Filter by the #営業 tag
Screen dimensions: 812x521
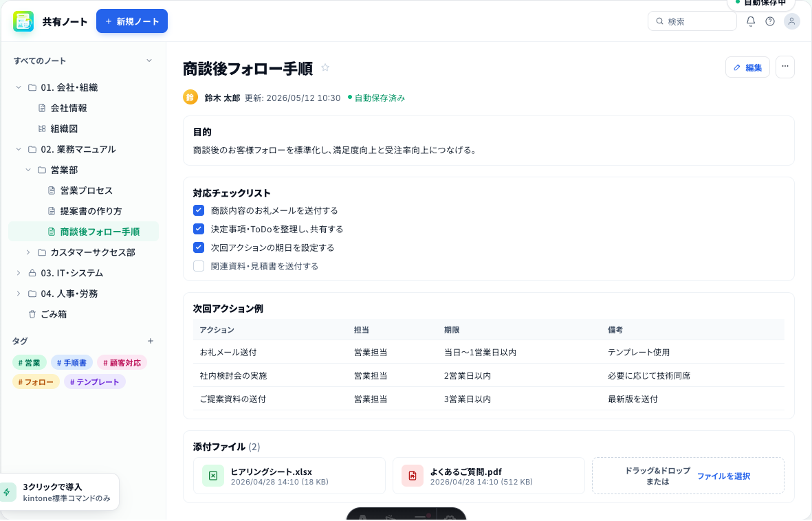pos(30,362)
